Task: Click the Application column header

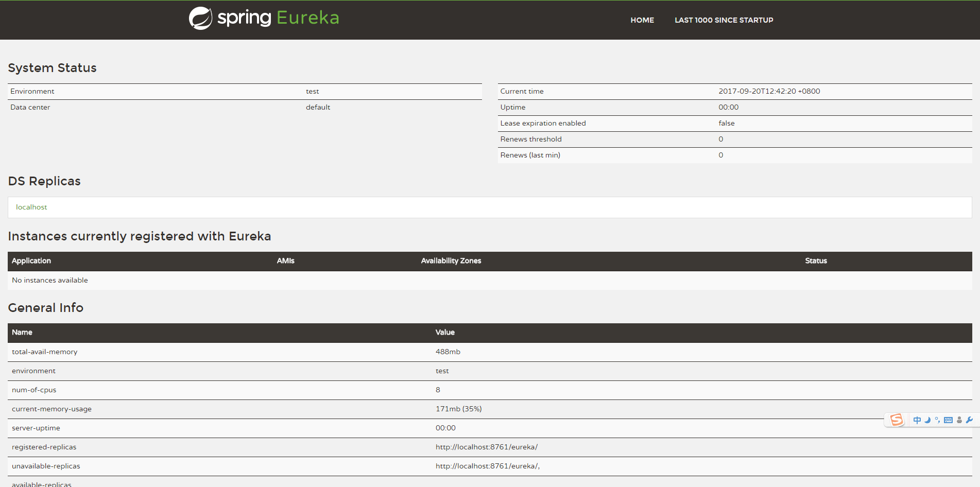Action: (31, 260)
